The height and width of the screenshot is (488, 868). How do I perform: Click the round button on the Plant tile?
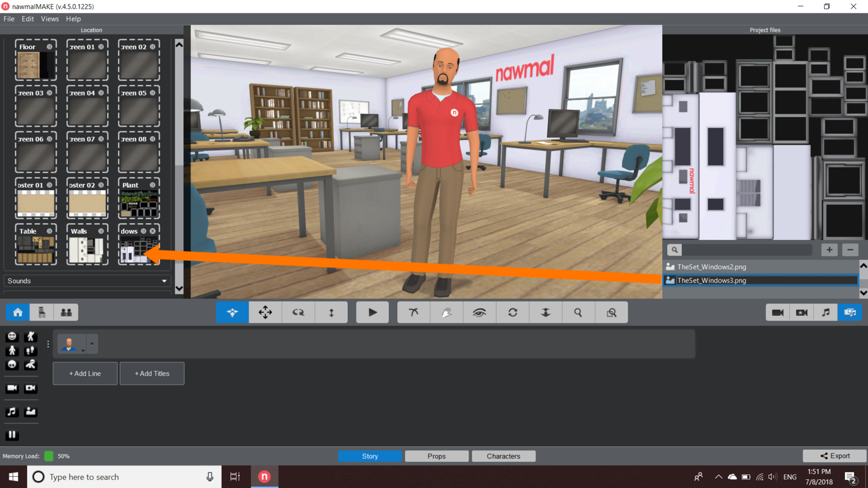tap(153, 185)
